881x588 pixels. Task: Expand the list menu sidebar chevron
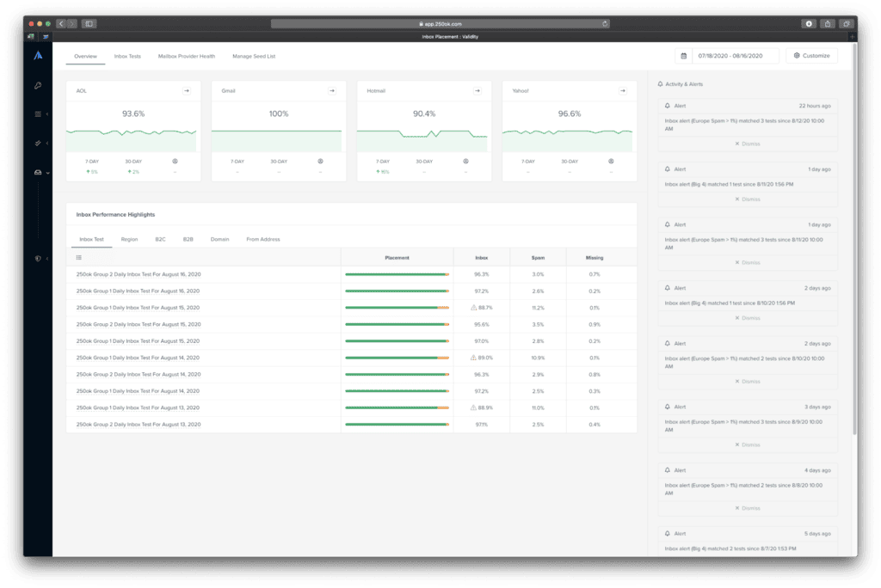(47, 114)
